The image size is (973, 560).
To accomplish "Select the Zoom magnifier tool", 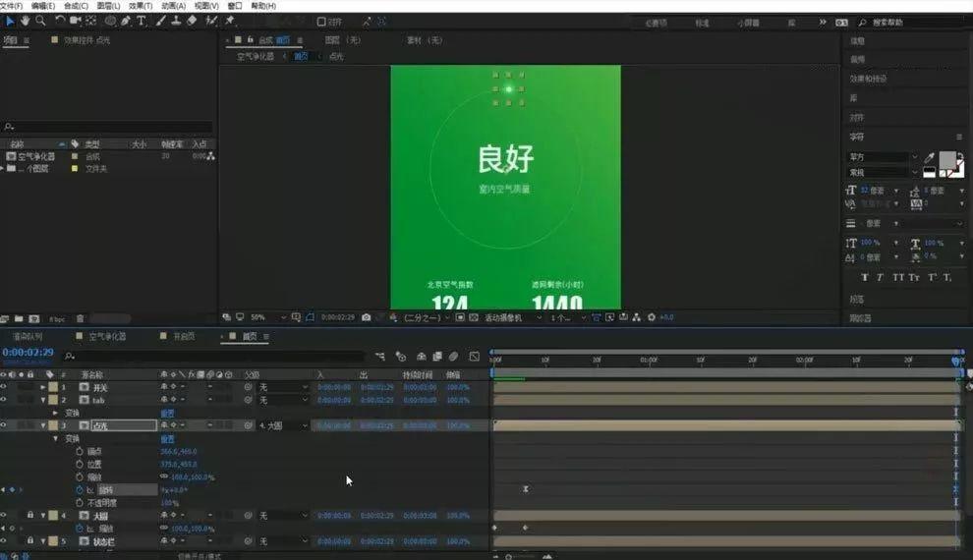I will [x=40, y=21].
